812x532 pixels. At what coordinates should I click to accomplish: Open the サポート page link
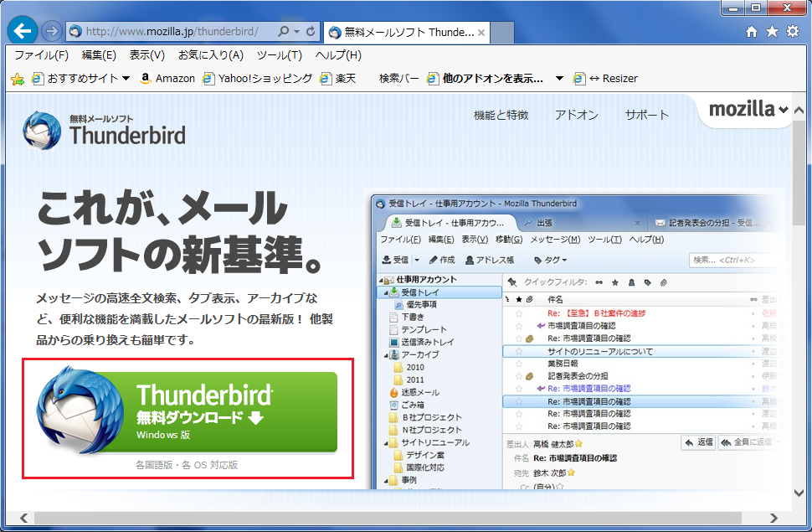647,115
